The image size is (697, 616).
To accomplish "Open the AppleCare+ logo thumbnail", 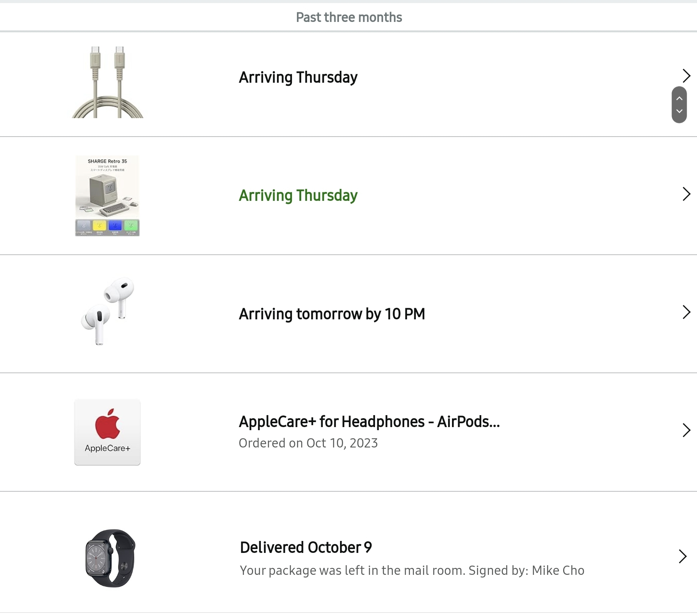I will pyautogui.click(x=107, y=432).
